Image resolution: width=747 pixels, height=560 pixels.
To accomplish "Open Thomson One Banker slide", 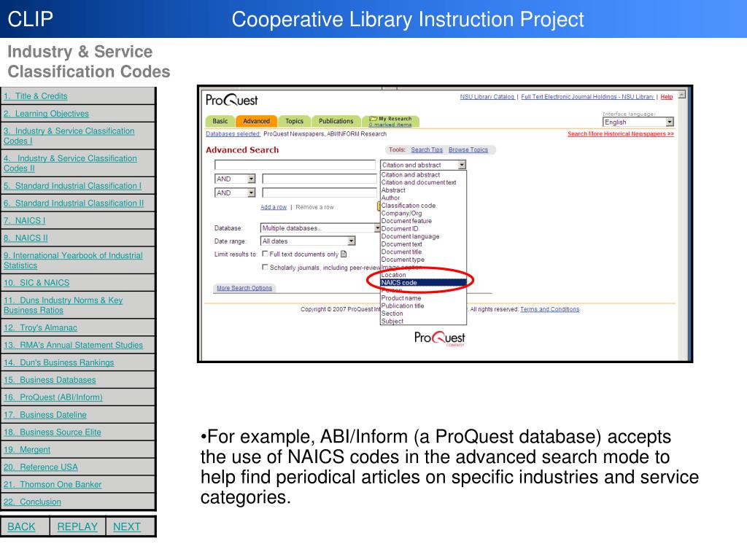I will tap(53, 485).
